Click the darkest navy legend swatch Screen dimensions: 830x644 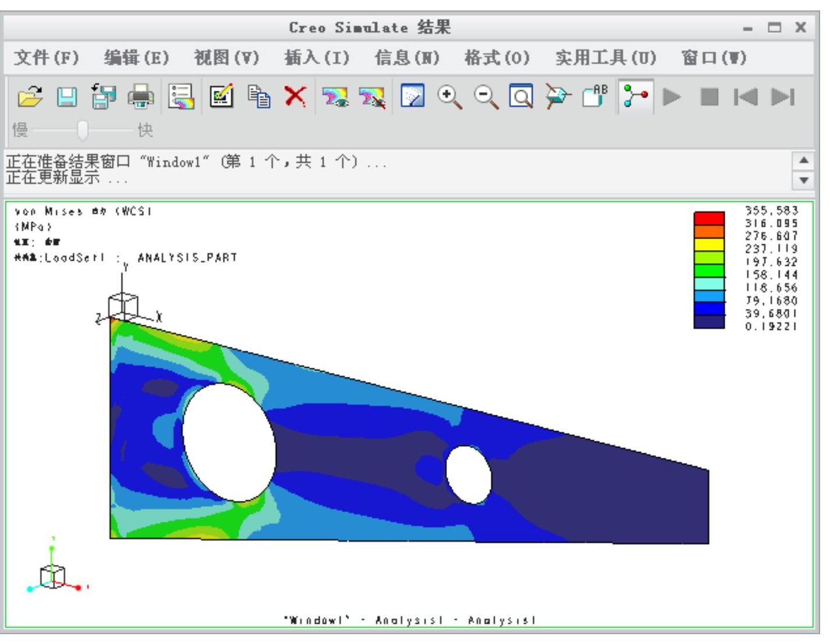tap(709, 322)
